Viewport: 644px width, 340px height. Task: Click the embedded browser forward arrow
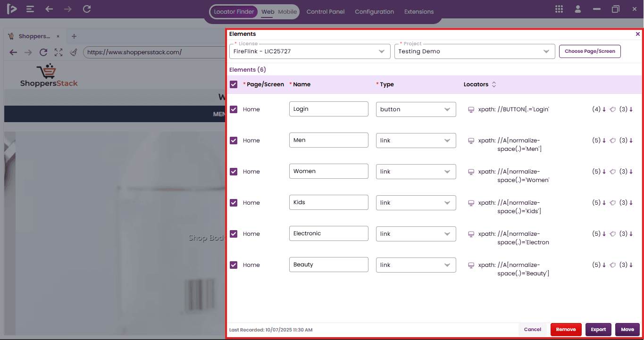click(28, 52)
